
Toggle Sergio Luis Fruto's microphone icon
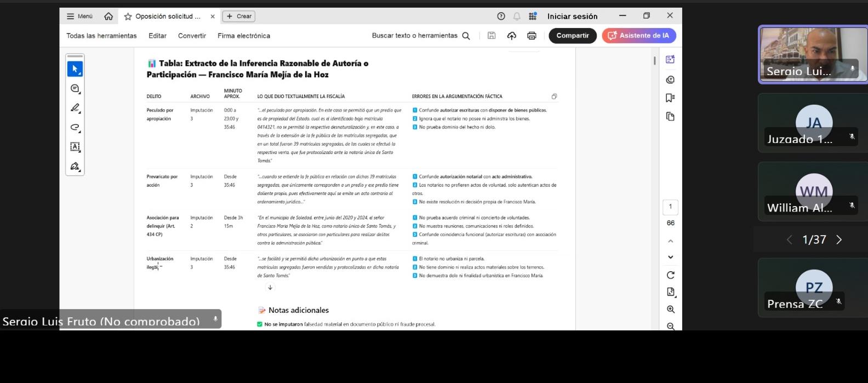point(852,69)
